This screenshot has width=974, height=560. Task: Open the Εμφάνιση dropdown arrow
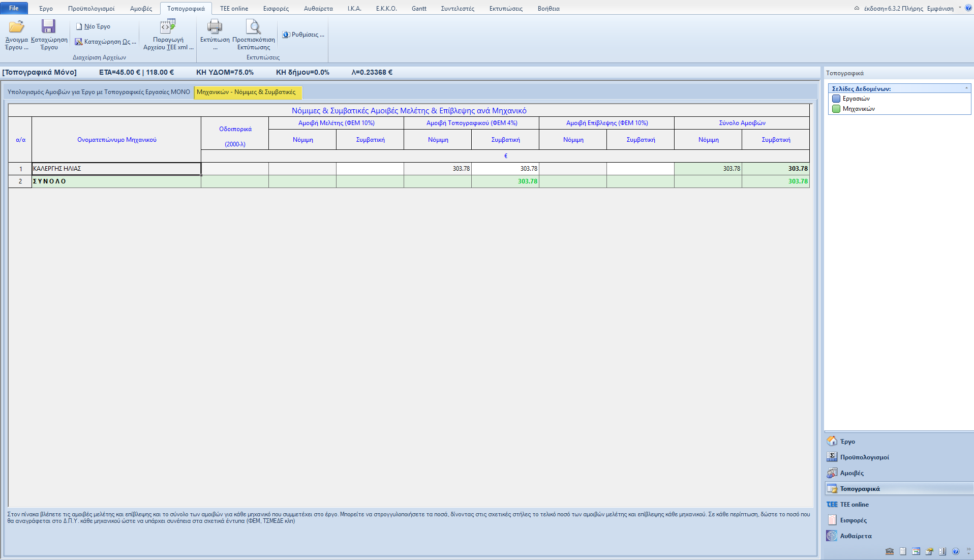pyautogui.click(x=960, y=8)
